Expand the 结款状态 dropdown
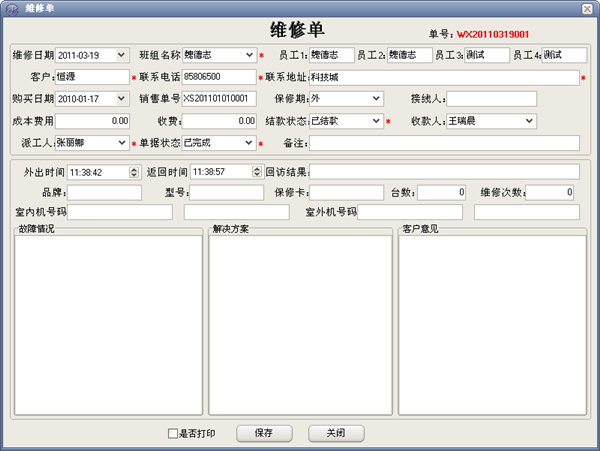This screenshot has width=600, height=451. (x=376, y=121)
